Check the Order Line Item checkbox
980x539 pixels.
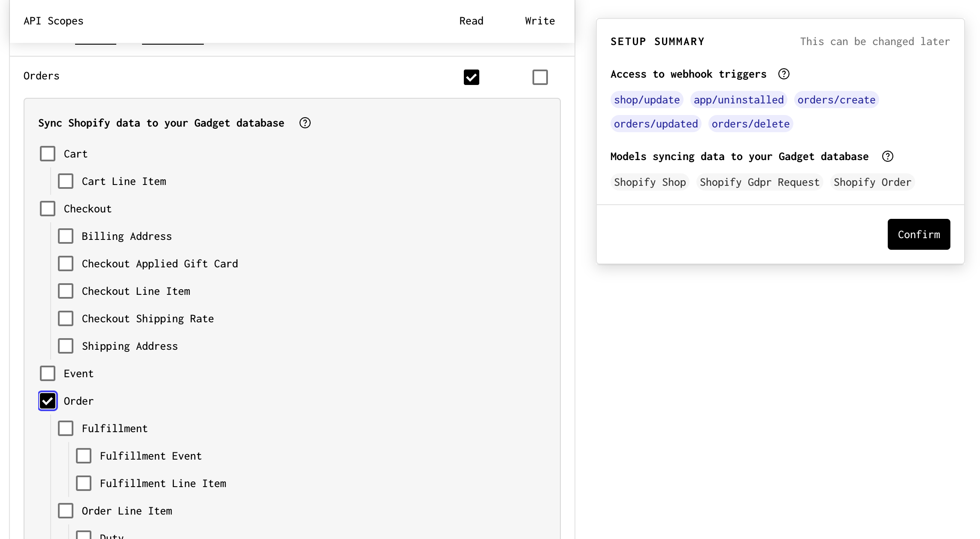66,511
